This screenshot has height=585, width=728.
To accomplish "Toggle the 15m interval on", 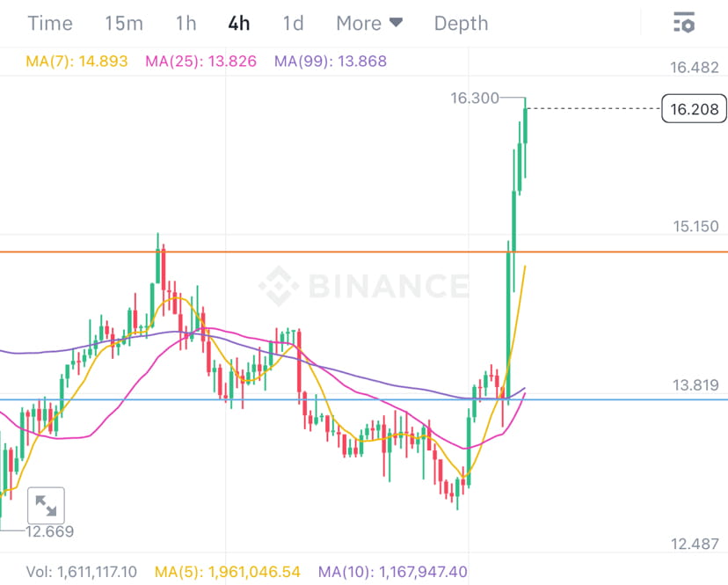I will pos(123,24).
